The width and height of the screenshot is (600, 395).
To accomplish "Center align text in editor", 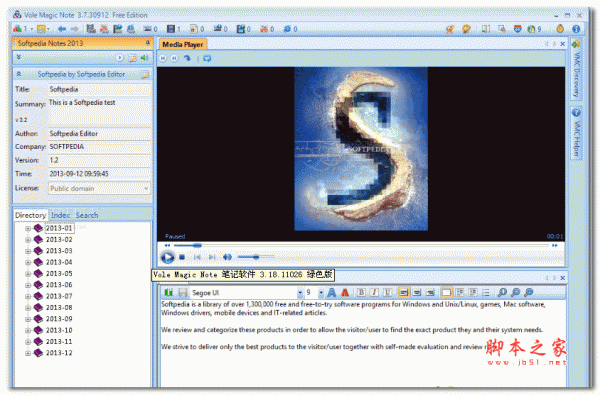I will (x=417, y=293).
